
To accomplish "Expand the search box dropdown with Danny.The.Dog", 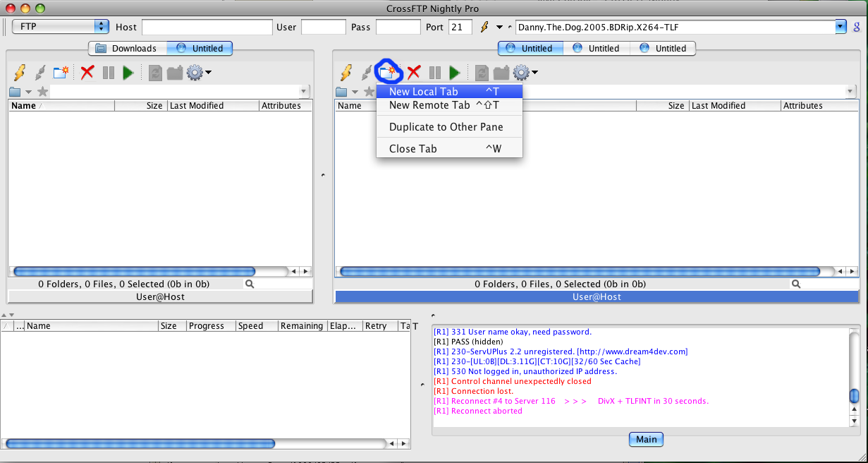I will point(840,27).
